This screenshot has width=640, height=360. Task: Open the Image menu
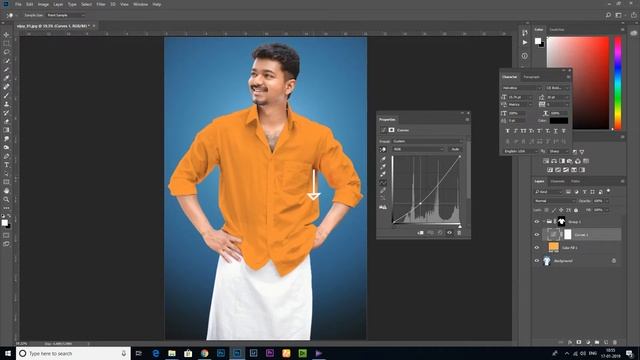pos(43,4)
